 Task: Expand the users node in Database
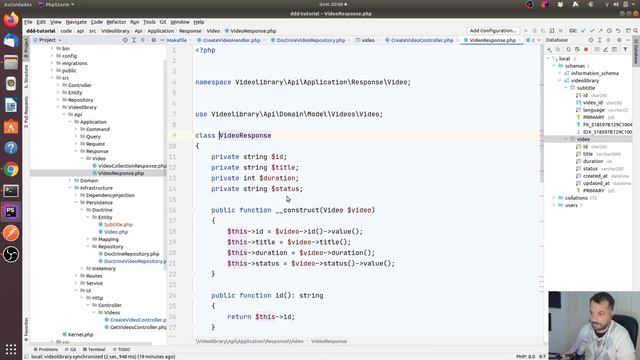click(554, 205)
